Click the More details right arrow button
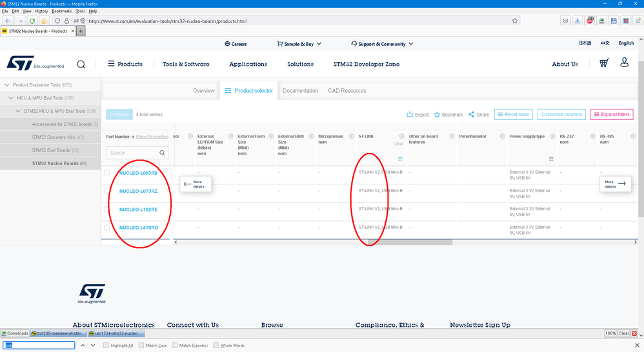Image resolution: width=644 pixels, height=352 pixels. 615,184
